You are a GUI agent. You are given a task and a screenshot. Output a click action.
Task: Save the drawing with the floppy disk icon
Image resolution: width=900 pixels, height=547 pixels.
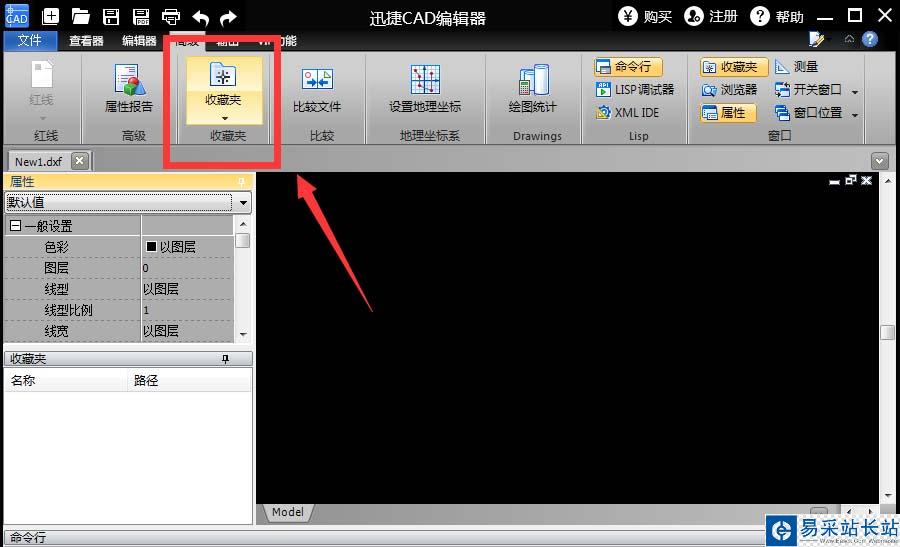coord(111,17)
